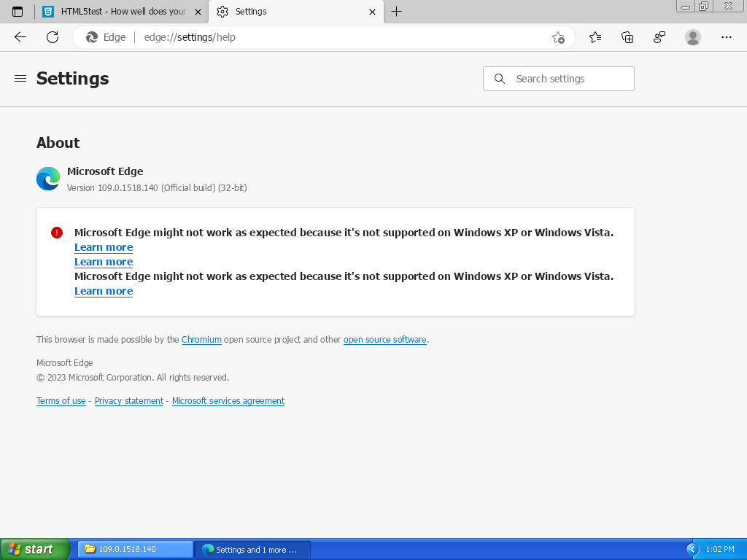Select the Settings tab
This screenshot has width=747, height=560.
(x=296, y=12)
